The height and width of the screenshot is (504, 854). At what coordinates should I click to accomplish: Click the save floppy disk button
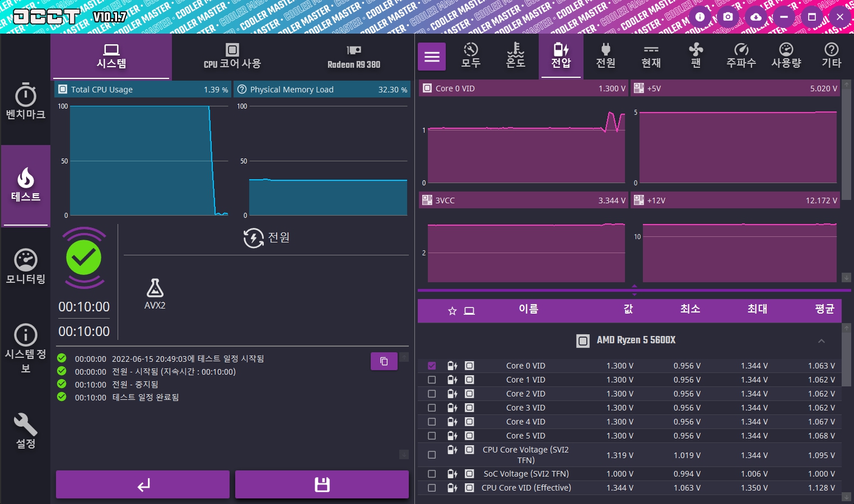[x=322, y=484]
